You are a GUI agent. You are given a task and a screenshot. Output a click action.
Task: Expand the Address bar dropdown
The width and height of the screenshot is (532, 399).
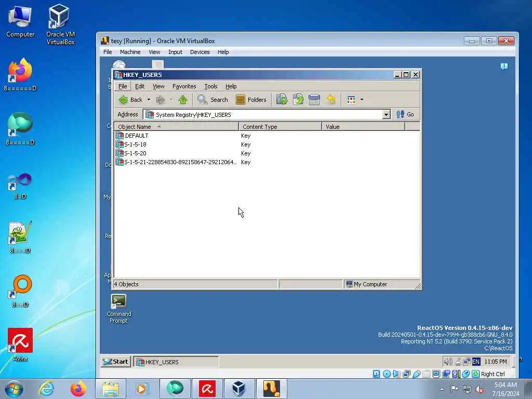[x=386, y=115]
